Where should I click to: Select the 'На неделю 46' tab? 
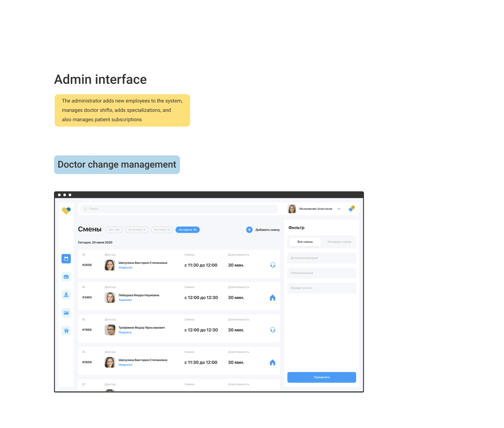coord(188,230)
